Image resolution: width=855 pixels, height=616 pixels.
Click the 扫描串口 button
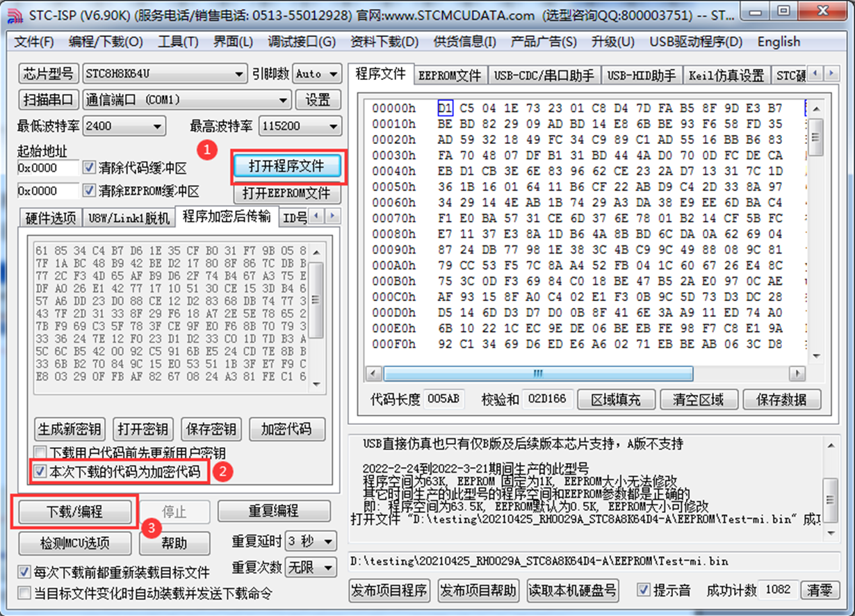pos(48,99)
